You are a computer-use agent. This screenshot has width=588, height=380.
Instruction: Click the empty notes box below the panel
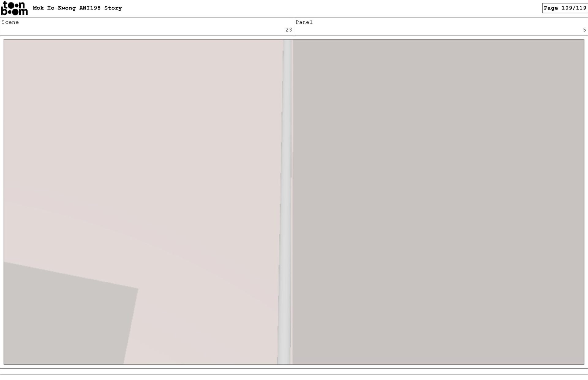pyautogui.click(x=294, y=371)
